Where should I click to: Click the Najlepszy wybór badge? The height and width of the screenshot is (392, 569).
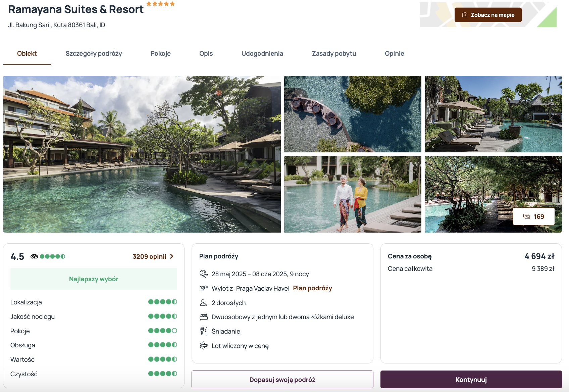tap(94, 279)
